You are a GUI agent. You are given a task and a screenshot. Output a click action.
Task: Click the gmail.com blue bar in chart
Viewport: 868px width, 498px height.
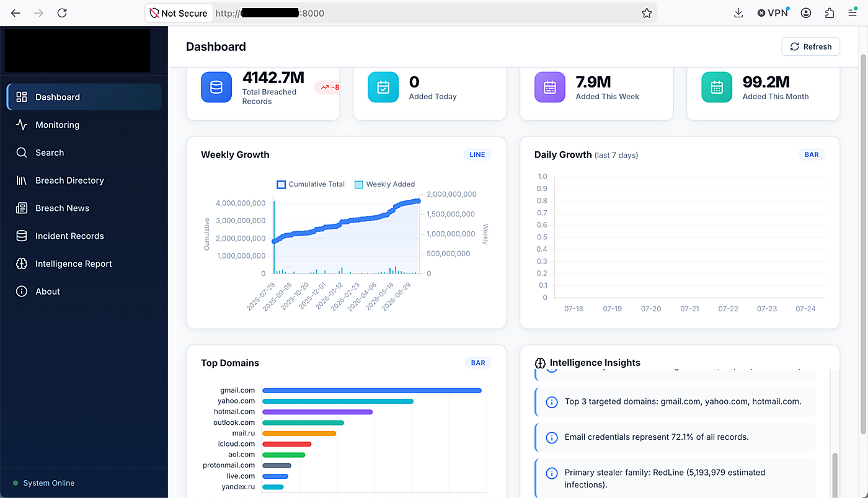pyautogui.click(x=372, y=390)
